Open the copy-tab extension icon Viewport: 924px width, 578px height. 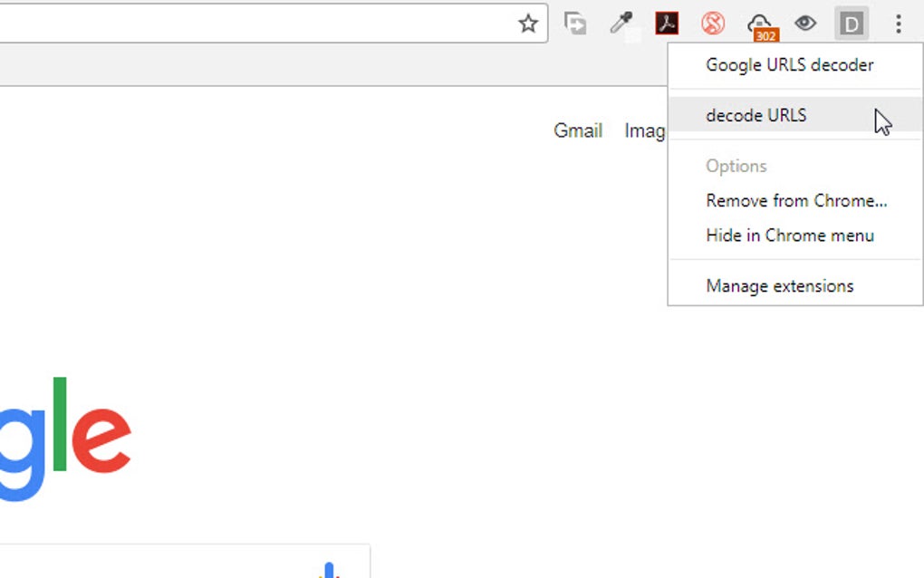[574, 24]
